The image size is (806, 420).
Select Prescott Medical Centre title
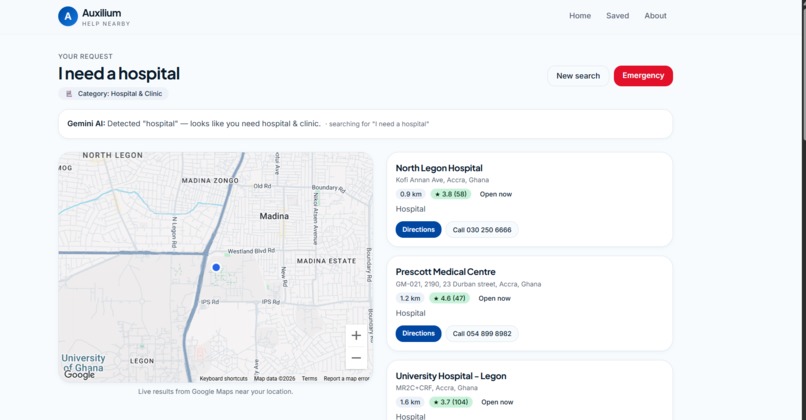click(446, 272)
